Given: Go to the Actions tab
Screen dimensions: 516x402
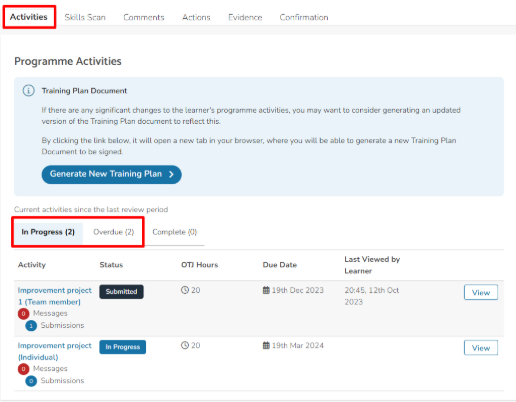Looking at the screenshot, I should pyautogui.click(x=196, y=17).
